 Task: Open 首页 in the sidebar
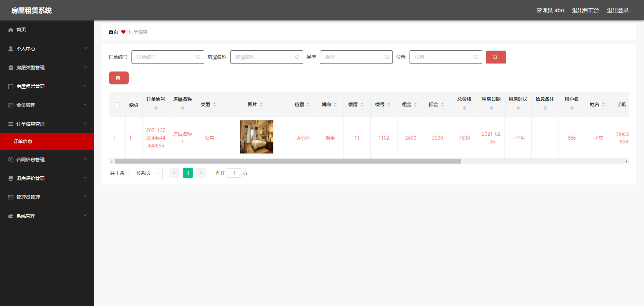point(47,30)
